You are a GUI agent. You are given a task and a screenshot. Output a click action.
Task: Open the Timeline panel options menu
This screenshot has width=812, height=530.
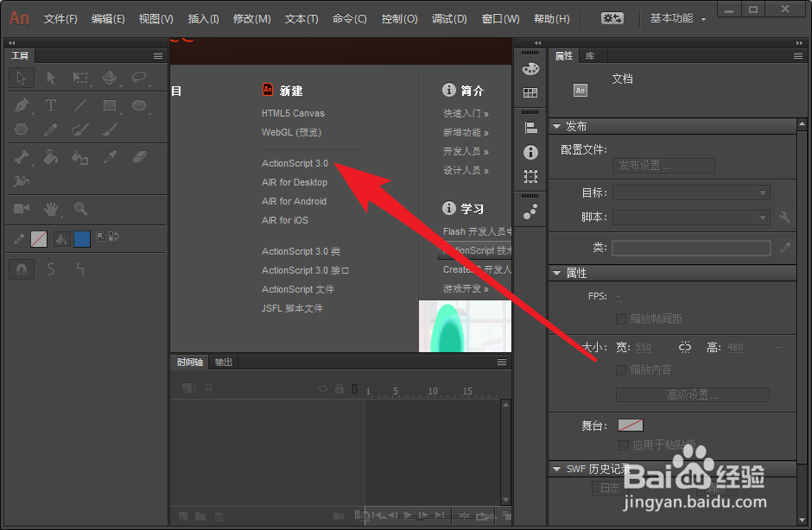(502, 362)
